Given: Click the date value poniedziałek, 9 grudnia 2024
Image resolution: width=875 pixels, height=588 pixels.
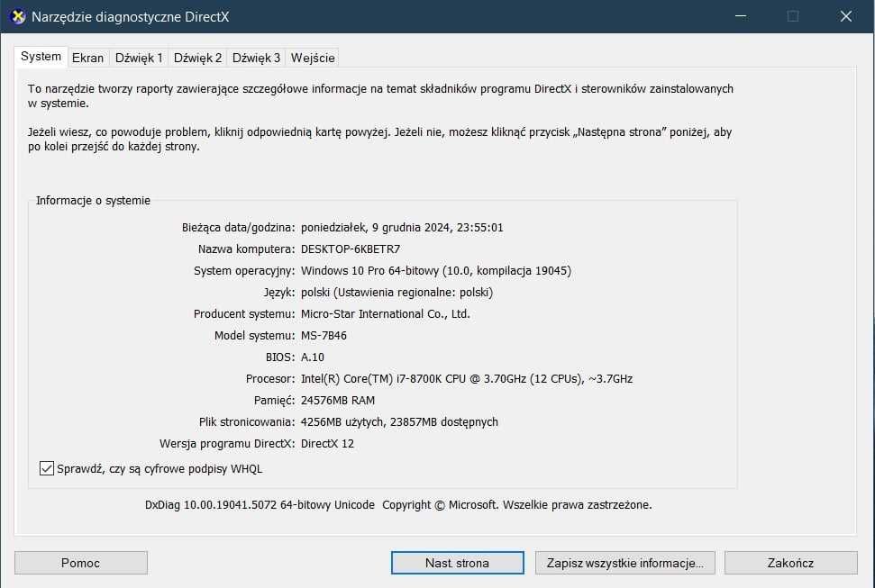Looking at the screenshot, I should pos(402,228).
